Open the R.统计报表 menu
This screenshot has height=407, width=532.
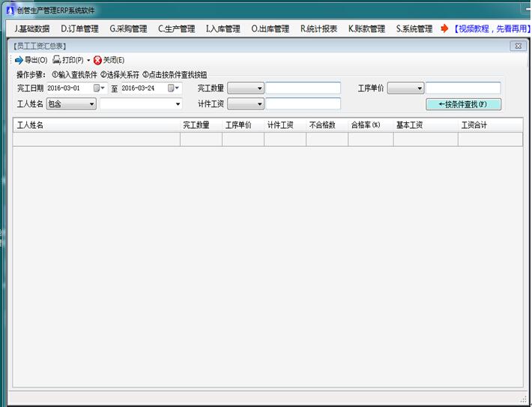tap(318, 29)
